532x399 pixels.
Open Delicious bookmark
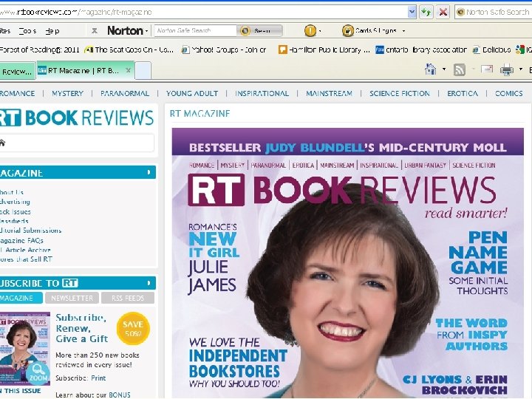491,50
